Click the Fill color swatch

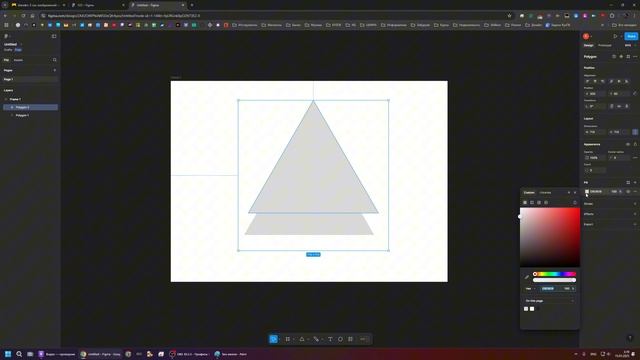[587, 191]
